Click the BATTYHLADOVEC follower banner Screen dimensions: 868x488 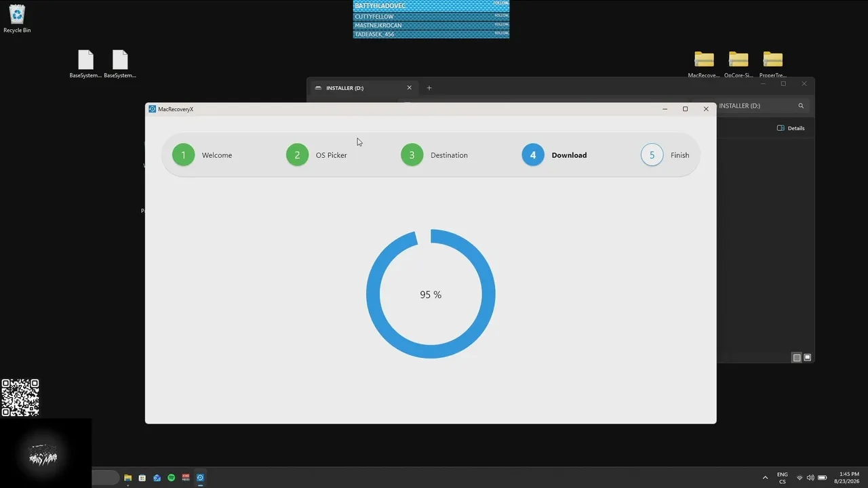[431, 5]
